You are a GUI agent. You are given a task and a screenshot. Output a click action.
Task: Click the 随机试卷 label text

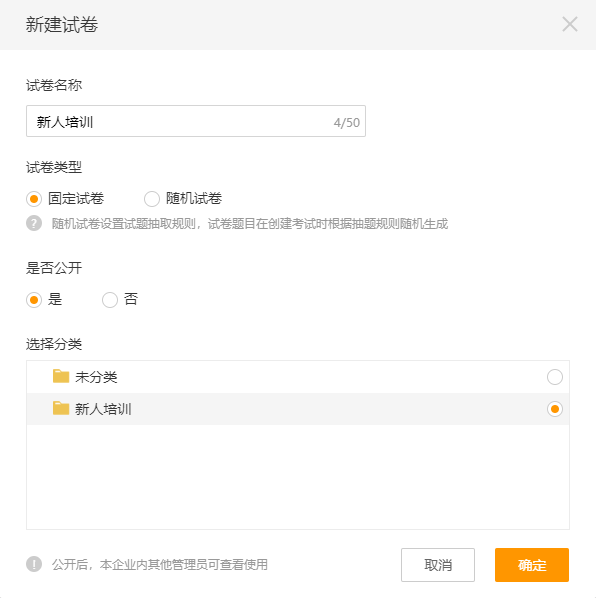coord(194,198)
